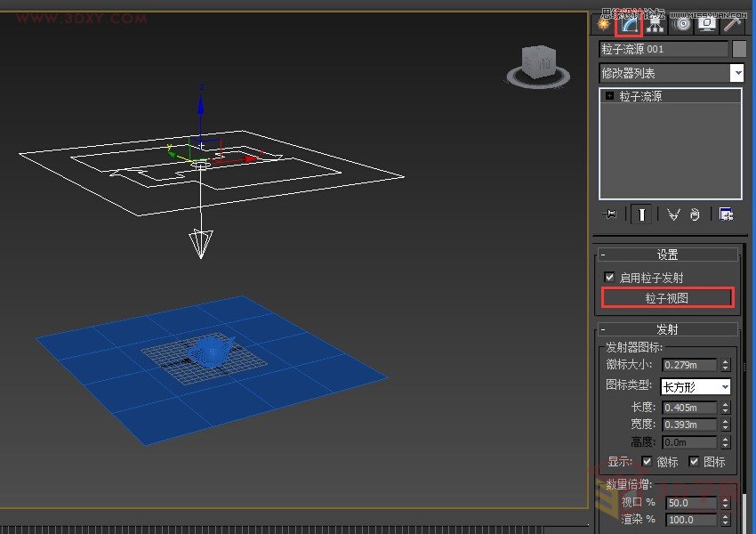Open the Utilities panel icon
The image size is (756, 534).
coord(731,25)
